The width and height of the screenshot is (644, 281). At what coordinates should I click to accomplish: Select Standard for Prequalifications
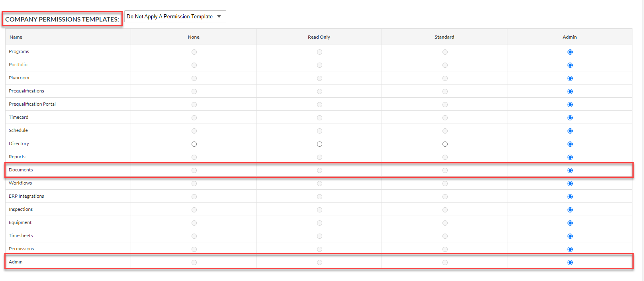(x=445, y=91)
